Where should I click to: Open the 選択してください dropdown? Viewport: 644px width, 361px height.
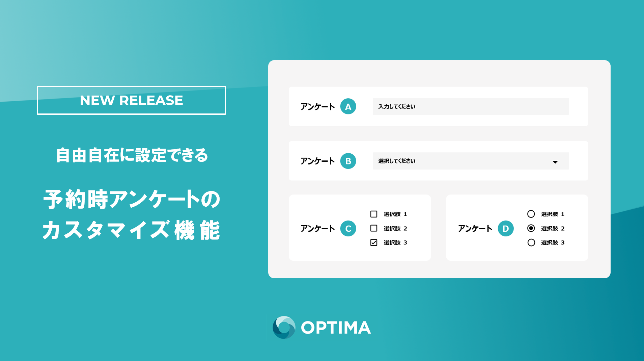[471, 161]
